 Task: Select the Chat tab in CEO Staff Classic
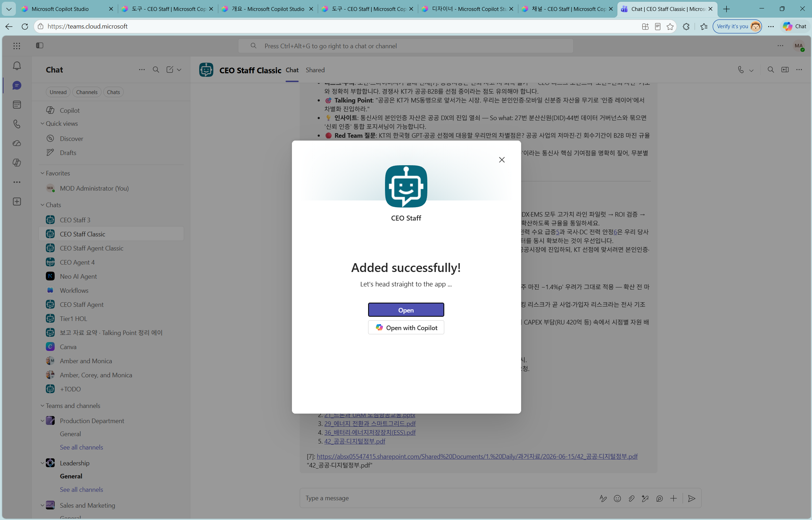292,70
